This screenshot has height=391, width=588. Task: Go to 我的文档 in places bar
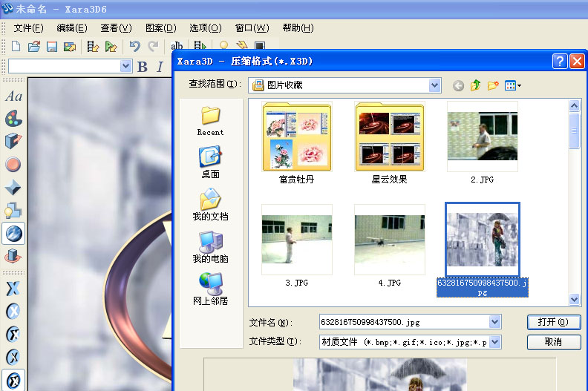pos(210,205)
